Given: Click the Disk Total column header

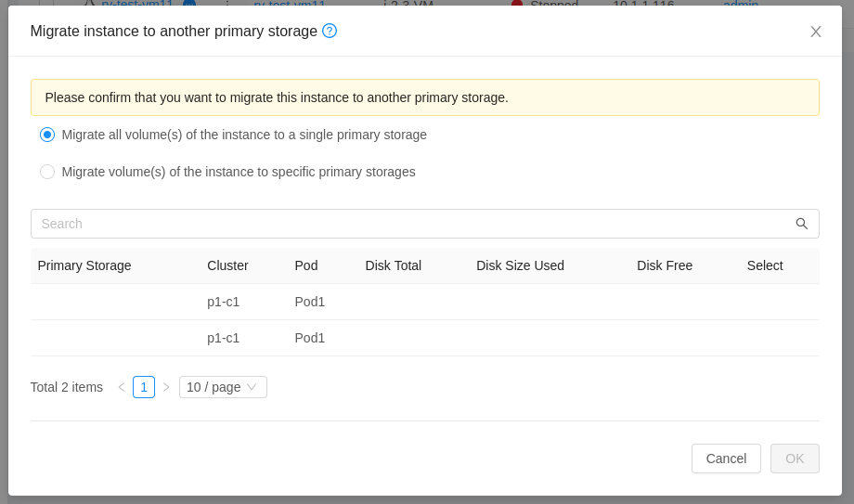Looking at the screenshot, I should pyautogui.click(x=394, y=265).
